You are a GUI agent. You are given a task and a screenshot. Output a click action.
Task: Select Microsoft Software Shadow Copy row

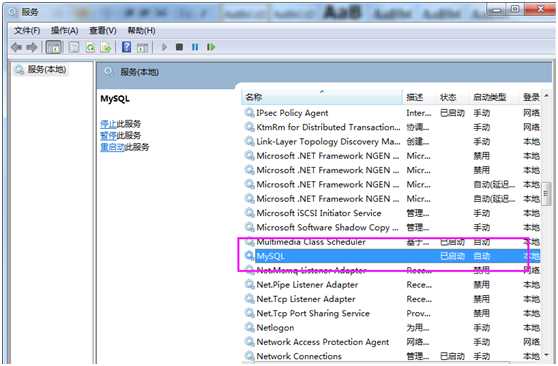click(391, 228)
